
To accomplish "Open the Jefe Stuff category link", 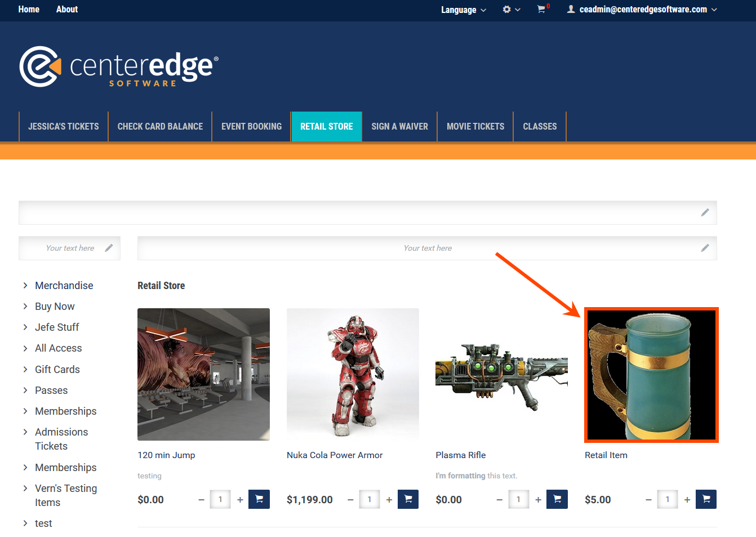I will point(57,327).
